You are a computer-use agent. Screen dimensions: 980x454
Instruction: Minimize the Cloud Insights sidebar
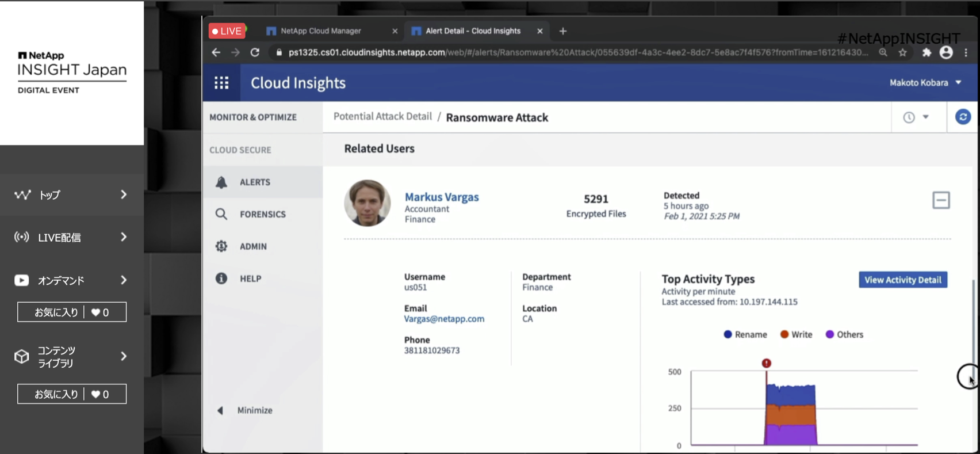(246, 410)
